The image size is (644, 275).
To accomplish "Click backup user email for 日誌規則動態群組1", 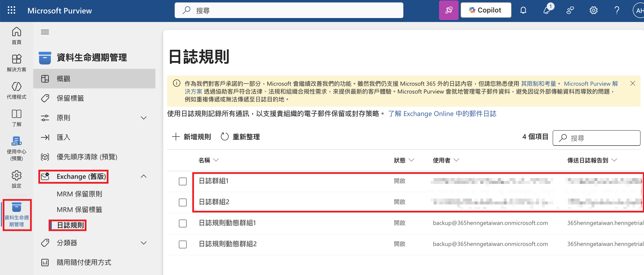I will tap(490, 223).
